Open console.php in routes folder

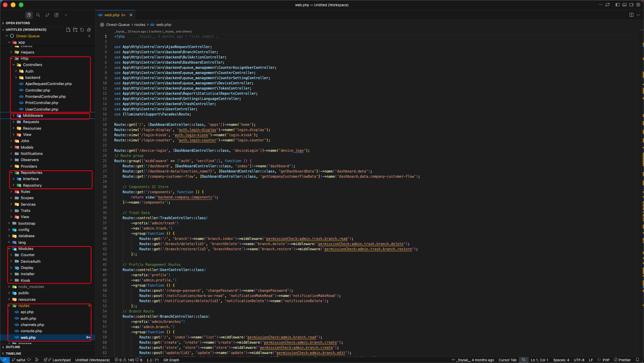click(31, 331)
